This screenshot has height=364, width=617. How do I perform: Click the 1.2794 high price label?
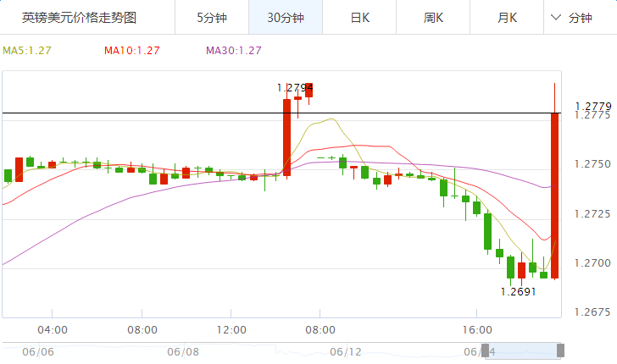click(295, 88)
